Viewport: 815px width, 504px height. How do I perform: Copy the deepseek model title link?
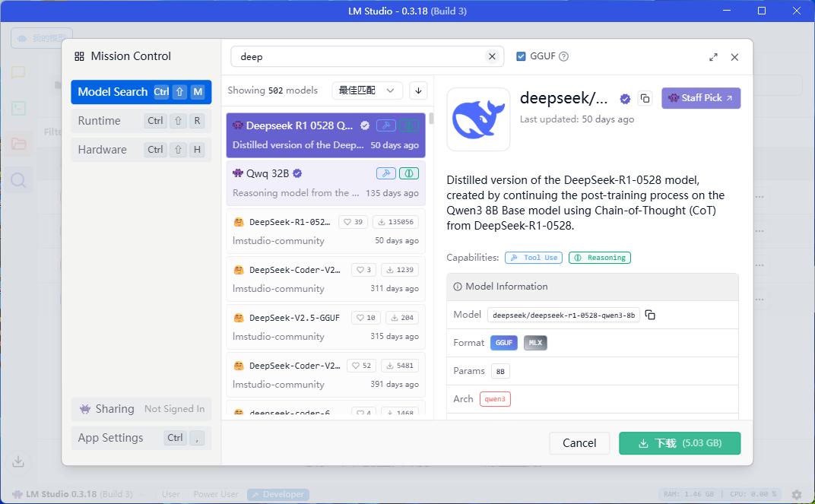coord(645,98)
